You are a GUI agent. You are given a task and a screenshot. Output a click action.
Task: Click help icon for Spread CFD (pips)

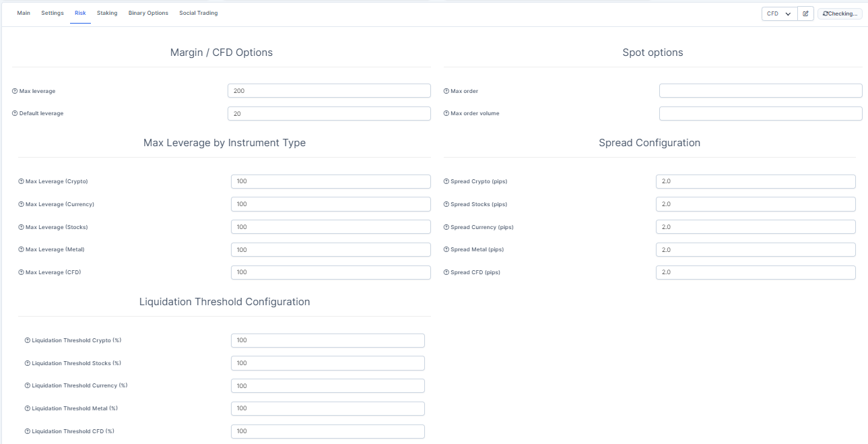446,273
